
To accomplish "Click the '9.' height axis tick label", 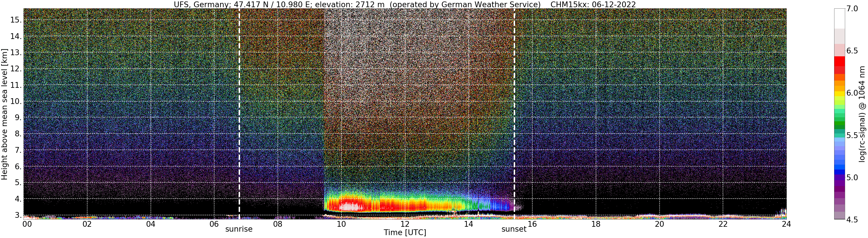I will (18, 118).
